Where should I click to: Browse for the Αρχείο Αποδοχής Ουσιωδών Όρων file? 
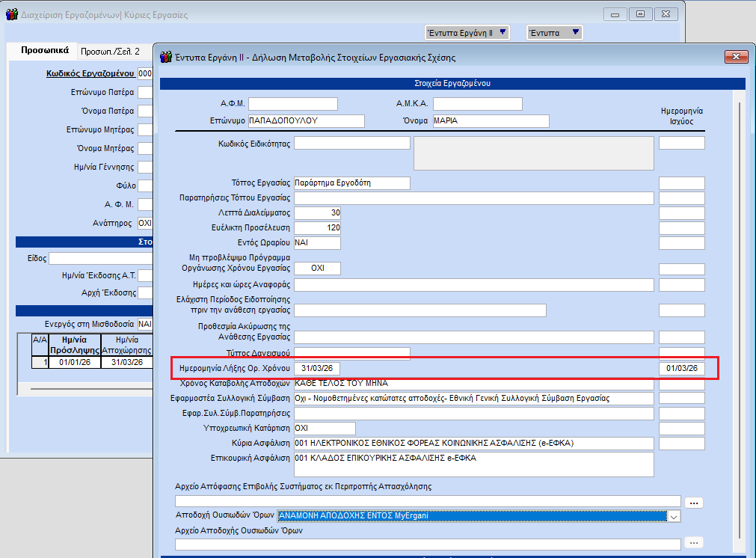click(x=694, y=543)
